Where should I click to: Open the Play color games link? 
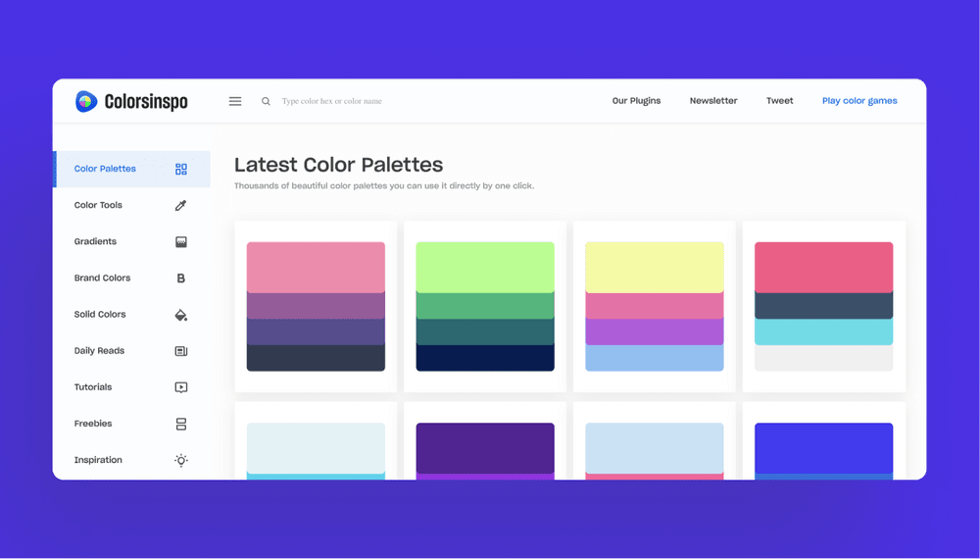859,101
